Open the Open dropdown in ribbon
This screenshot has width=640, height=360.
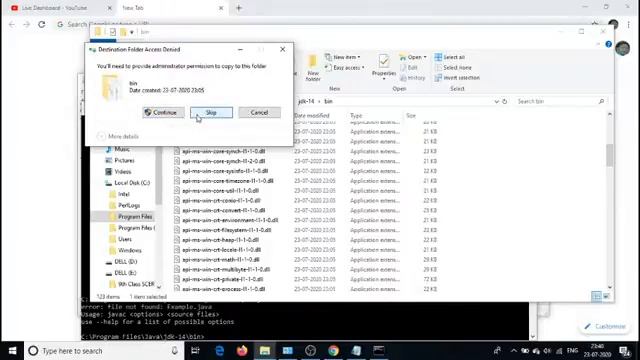413,57
